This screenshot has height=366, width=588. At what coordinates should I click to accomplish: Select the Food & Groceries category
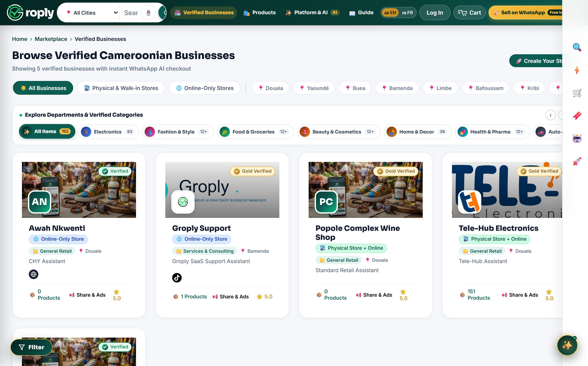(255, 132)
